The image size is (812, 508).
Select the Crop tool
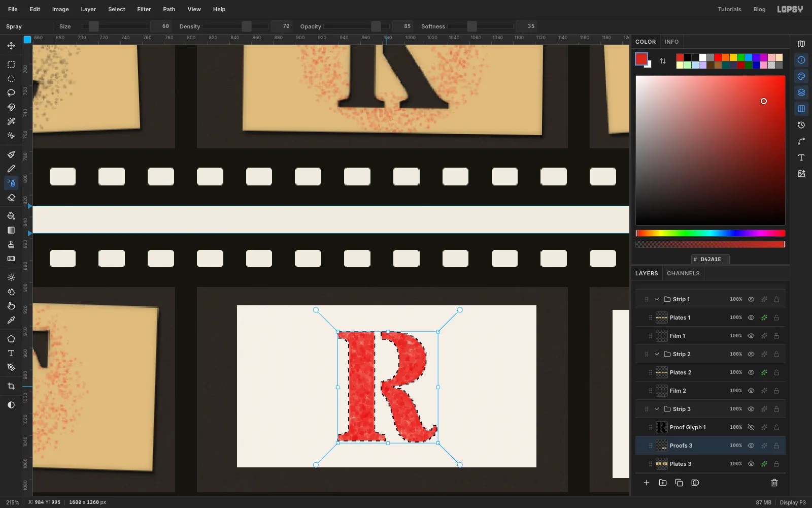pos(11,386)
